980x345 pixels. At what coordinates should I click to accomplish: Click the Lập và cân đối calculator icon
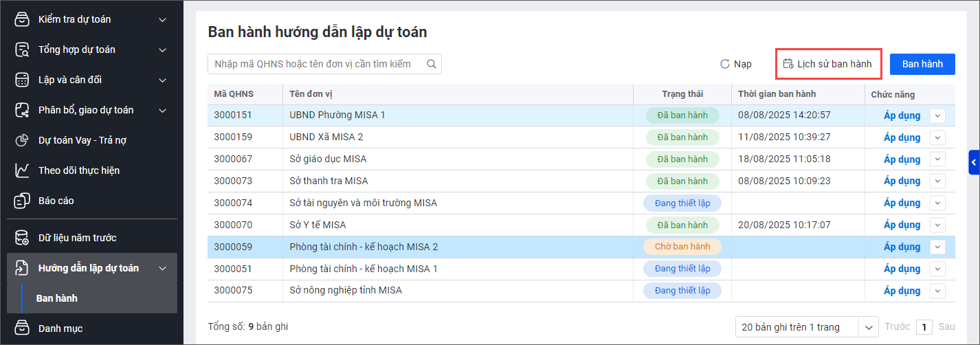[22, 80]
